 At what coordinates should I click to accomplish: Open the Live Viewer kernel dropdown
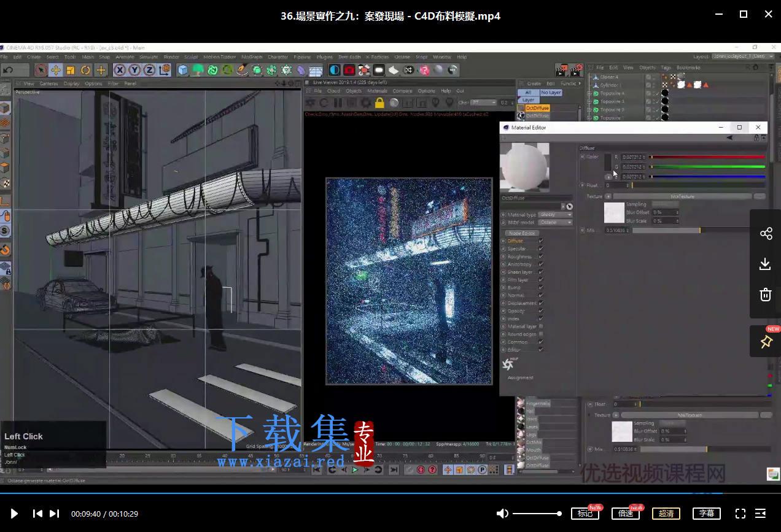coord(483,102)
